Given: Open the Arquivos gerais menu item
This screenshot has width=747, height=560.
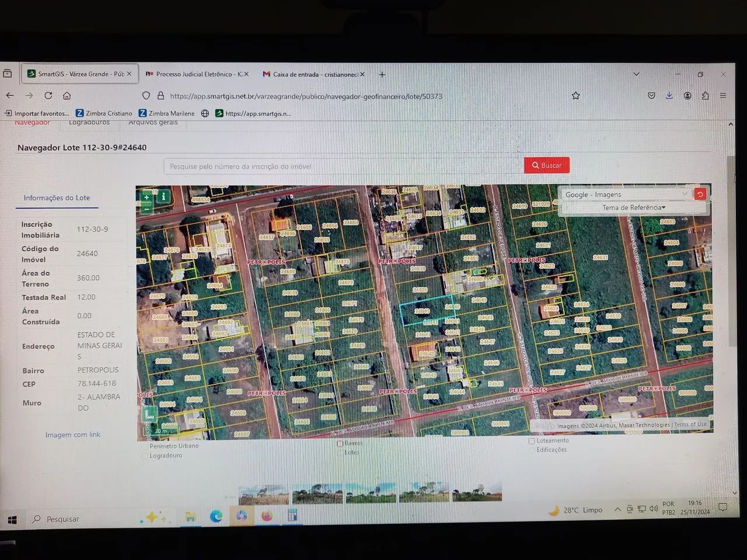Looking at the screenshot, I should coord(153,123).
